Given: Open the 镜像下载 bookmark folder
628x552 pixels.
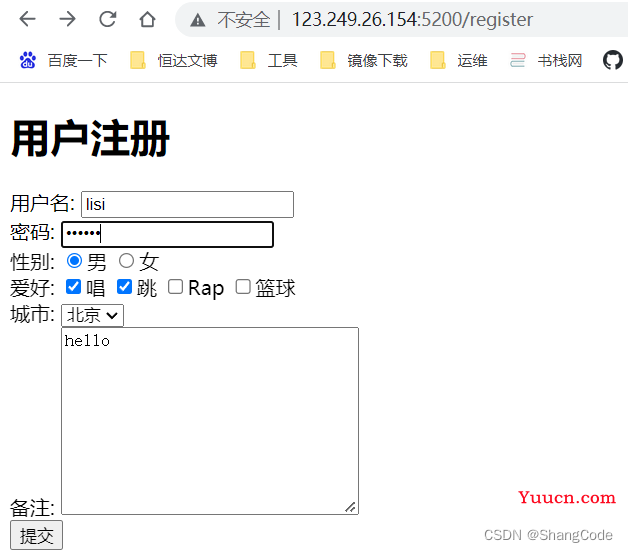Looking at the screenshot, I should click(x=364, y=60).
